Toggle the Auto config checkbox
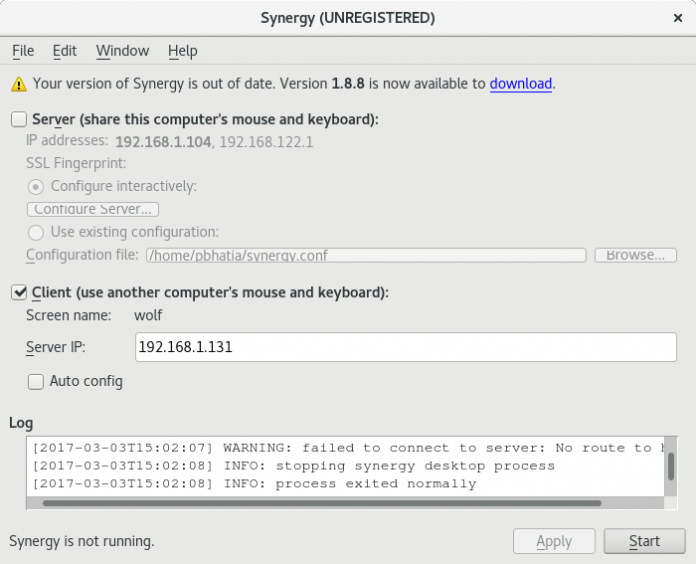 click(x=36, y=381)
